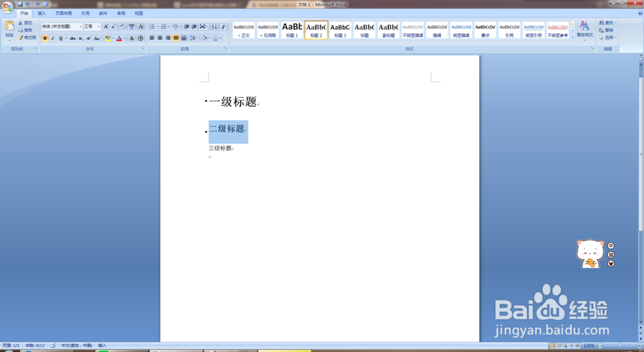Image resolution: width=644 pixels, height=352 pixels.
Task: Switch to the 插入 Insert tab
Action: click(42, 13)
